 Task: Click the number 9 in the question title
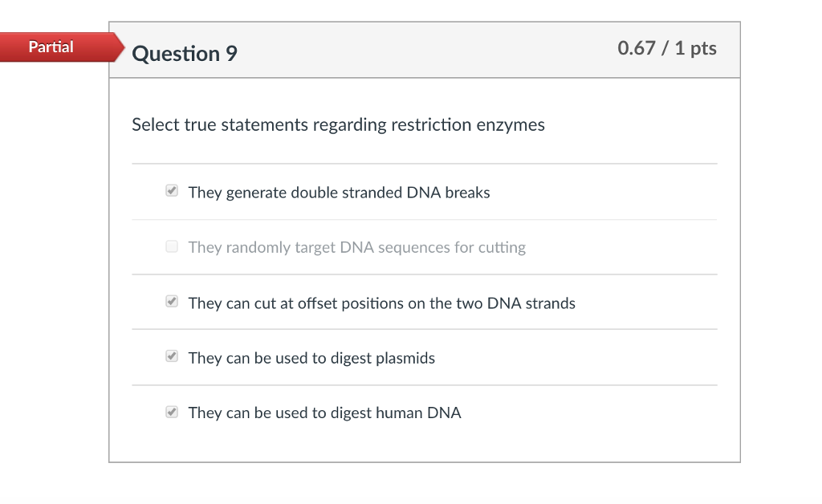coord(231,54)
